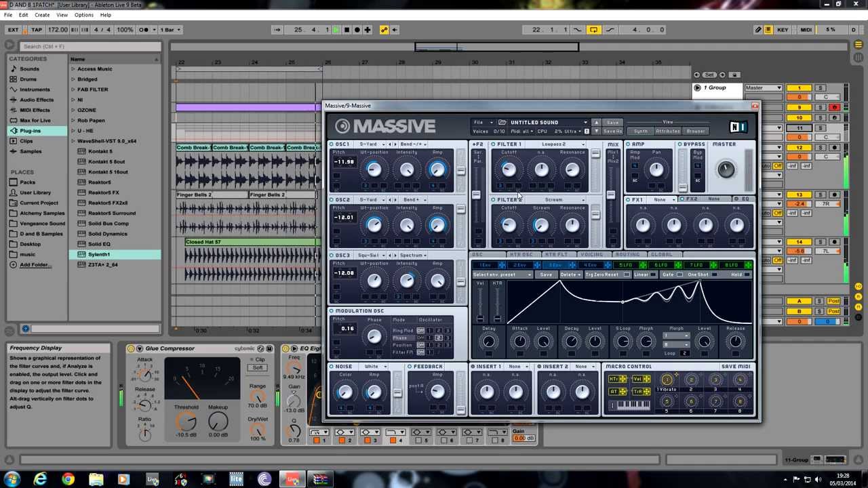
Task: Open the File menu in Ableton
Action: pos(8,15)
